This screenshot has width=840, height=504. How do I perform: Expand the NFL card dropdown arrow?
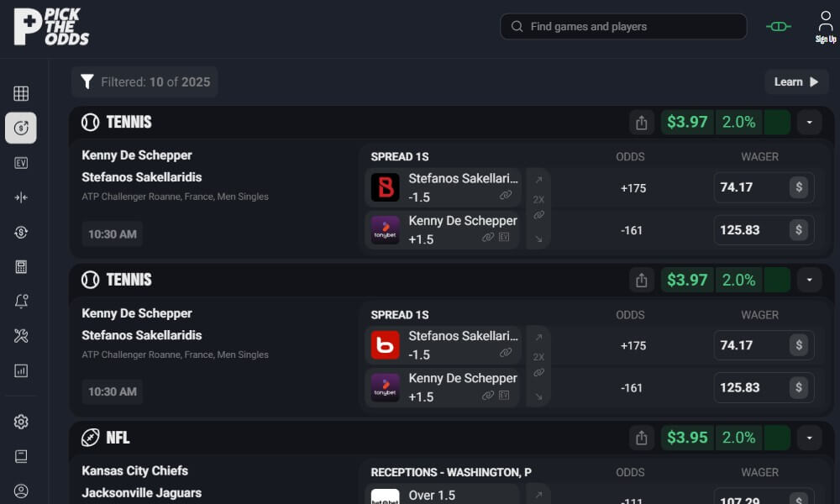tap(809, 438)
